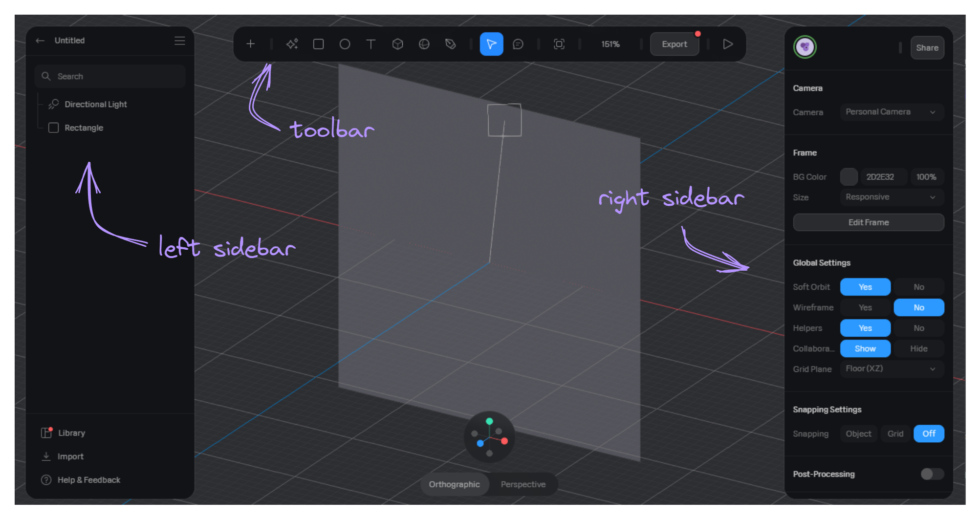The image size is (980, 519).
Task: Click the frame focus icon
Action: tap(559, 44)
